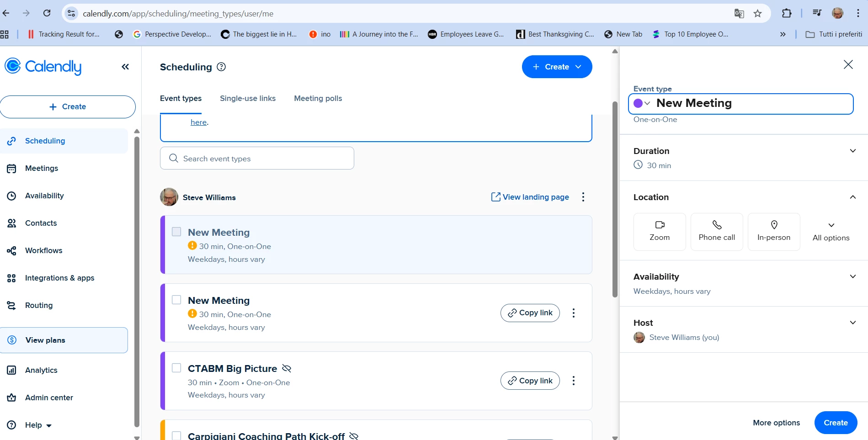The height and width of the screenshot is (440, 868).
Task: Collapse the Location section
Action: click(852, 197)
